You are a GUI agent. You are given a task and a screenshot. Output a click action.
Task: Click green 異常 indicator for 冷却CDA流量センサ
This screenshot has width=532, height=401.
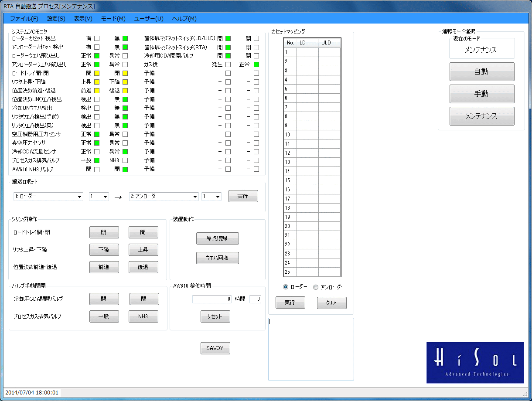click(125, 152)
